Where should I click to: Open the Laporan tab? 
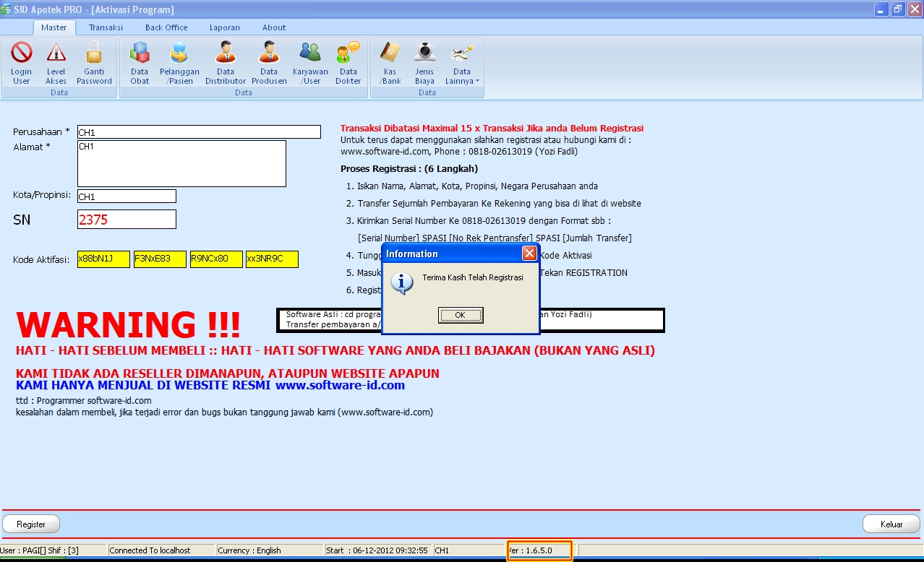[x=224, y=27]
